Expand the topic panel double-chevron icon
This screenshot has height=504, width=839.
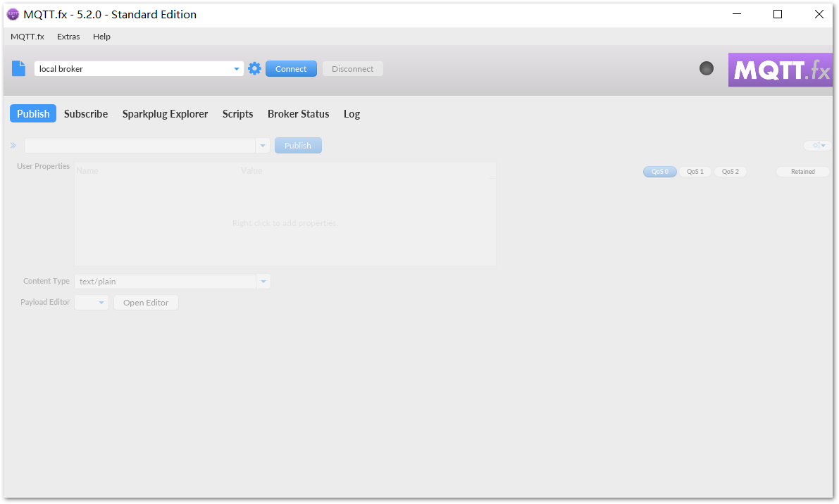pos(13,146)
